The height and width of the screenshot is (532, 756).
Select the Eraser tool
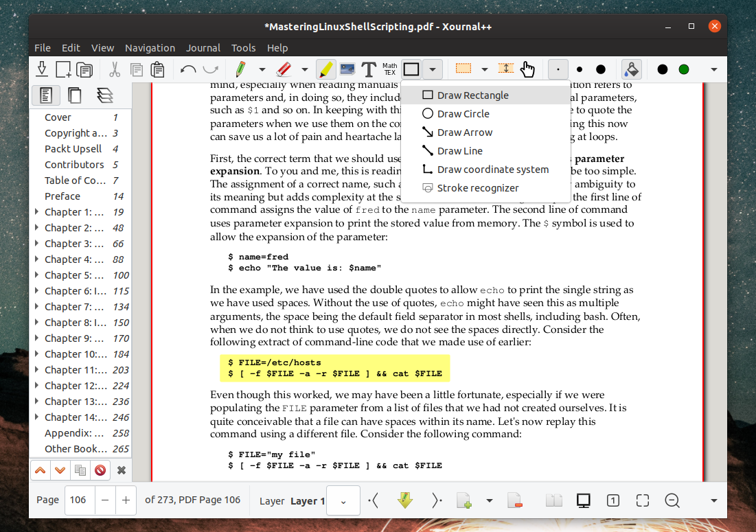point(284,69)
